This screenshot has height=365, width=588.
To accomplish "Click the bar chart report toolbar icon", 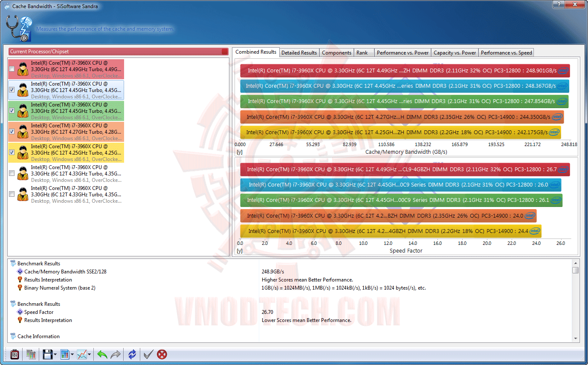I will point(65,354).
